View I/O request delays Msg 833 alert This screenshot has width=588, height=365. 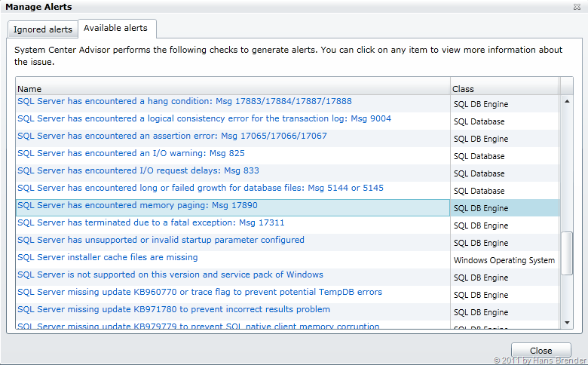click(138, 170)
